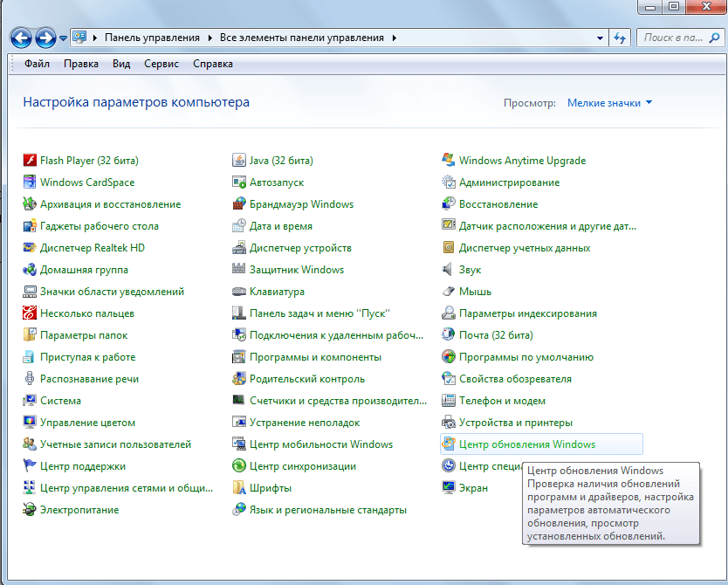
Task: Click the Язык и региональные стандарты link
Action: click(x=328, y=510)
